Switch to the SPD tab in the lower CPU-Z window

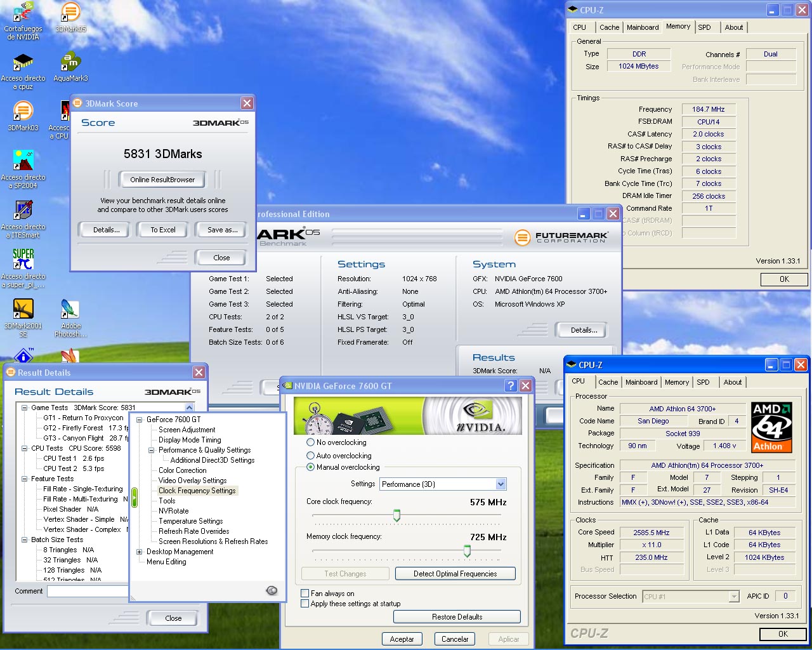[x=703, y=382]
